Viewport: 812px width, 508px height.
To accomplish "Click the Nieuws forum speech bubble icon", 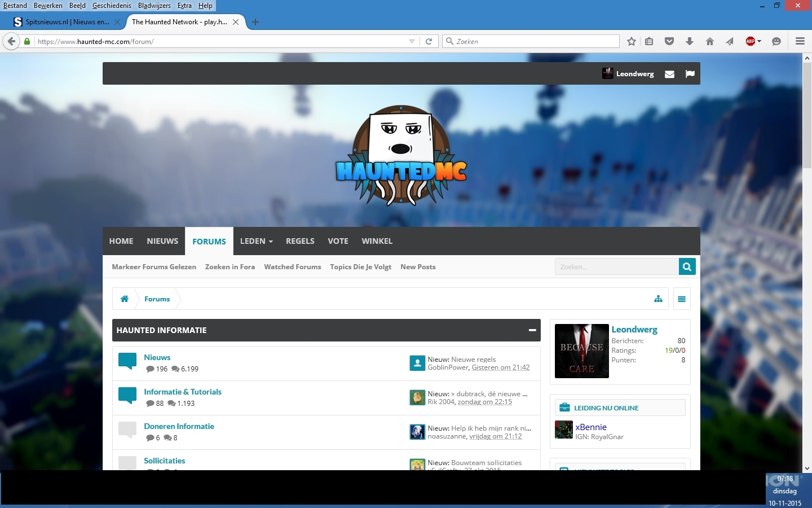I will pos(127,361).
